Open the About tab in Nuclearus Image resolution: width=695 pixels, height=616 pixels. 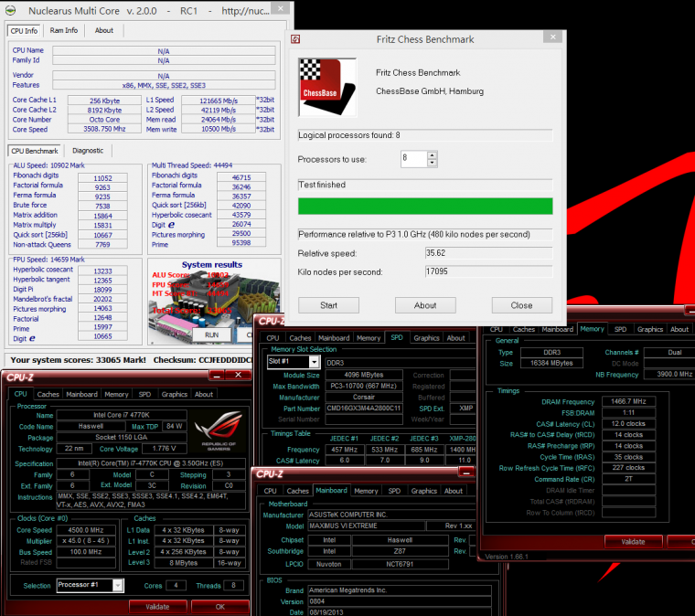point(103,30)
